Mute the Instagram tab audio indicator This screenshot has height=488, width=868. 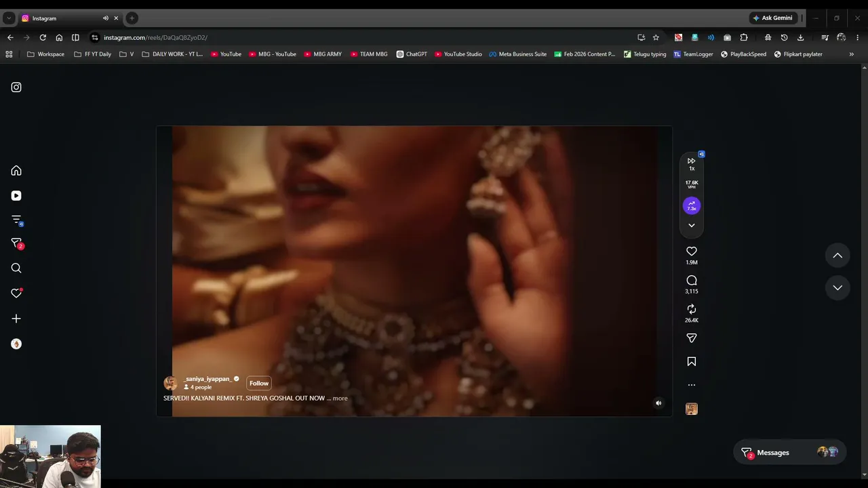pos(105,18)
